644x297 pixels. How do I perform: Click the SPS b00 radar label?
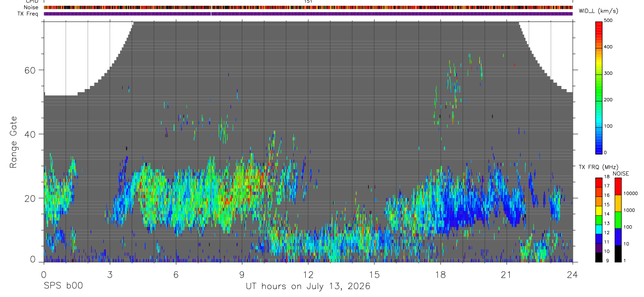tap(63, 286)
